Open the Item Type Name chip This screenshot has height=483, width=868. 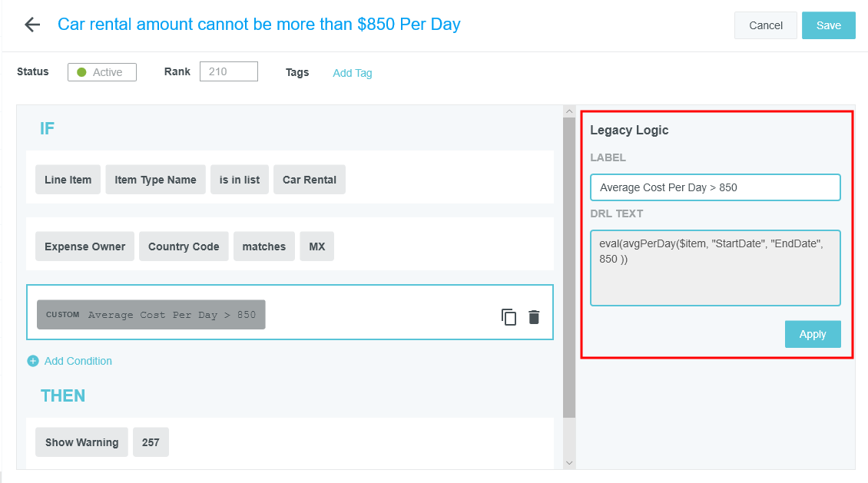pos(155,180)
